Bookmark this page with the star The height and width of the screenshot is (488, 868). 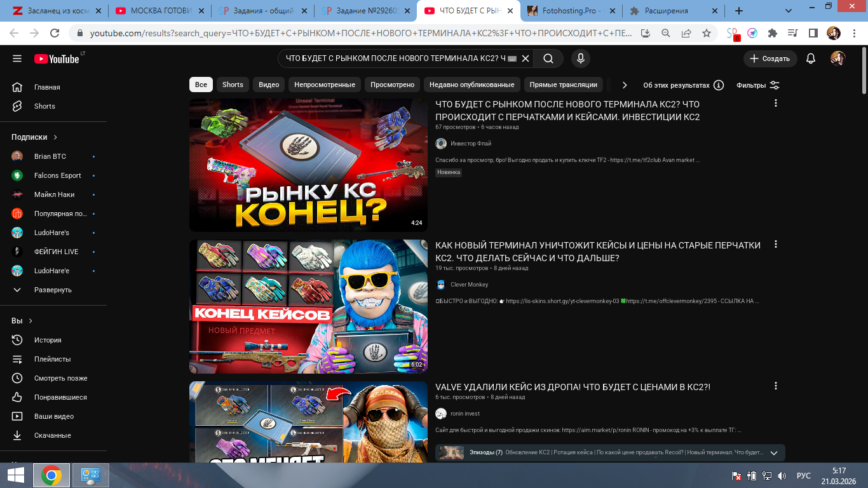[x=707, y=33]
